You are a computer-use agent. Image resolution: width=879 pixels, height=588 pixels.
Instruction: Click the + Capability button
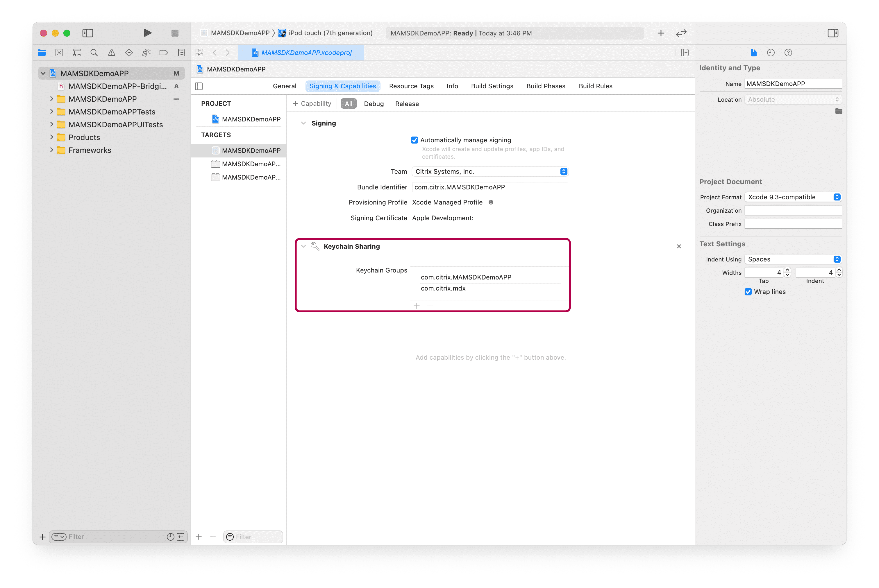click(x=312, y=104)
